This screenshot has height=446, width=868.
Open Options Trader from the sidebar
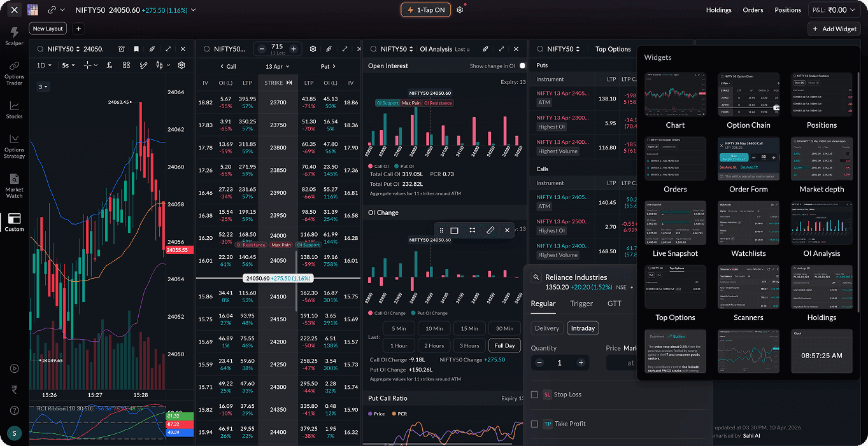coord(14,73)
